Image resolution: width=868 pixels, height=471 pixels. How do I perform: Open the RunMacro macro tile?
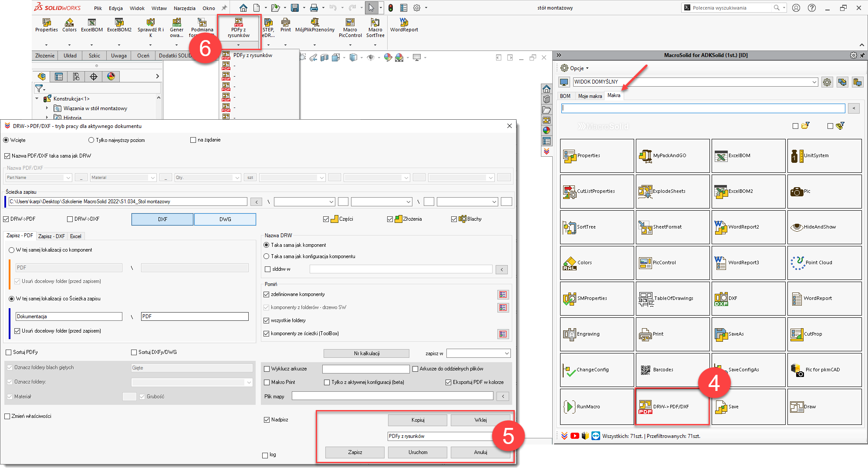pyautogui.click(x=597, y=407)
